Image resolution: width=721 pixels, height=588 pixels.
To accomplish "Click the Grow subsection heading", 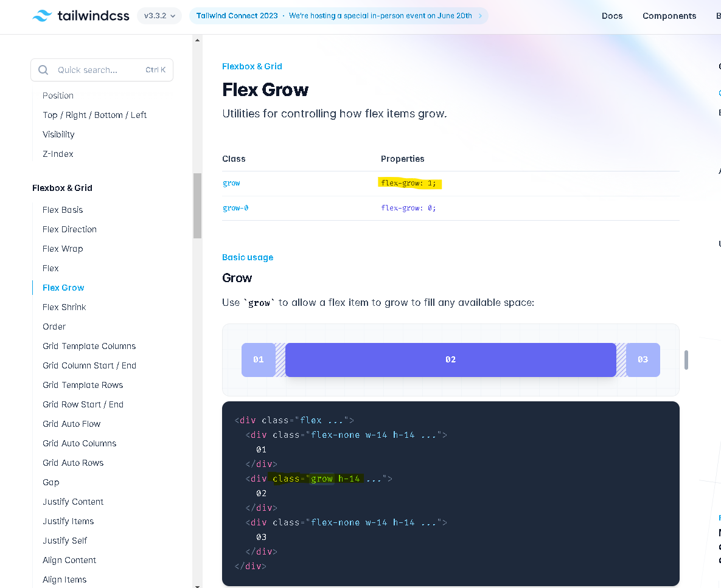I will pos(237,278).
